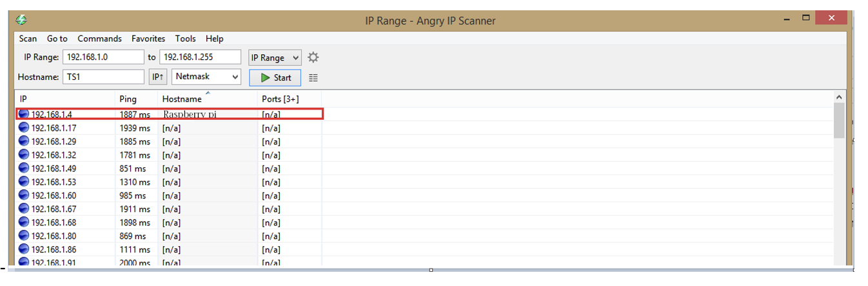Click the results list vertical scrollbar thumb
The width and height of the screenshot is (868, 286).
pos(839,120)
